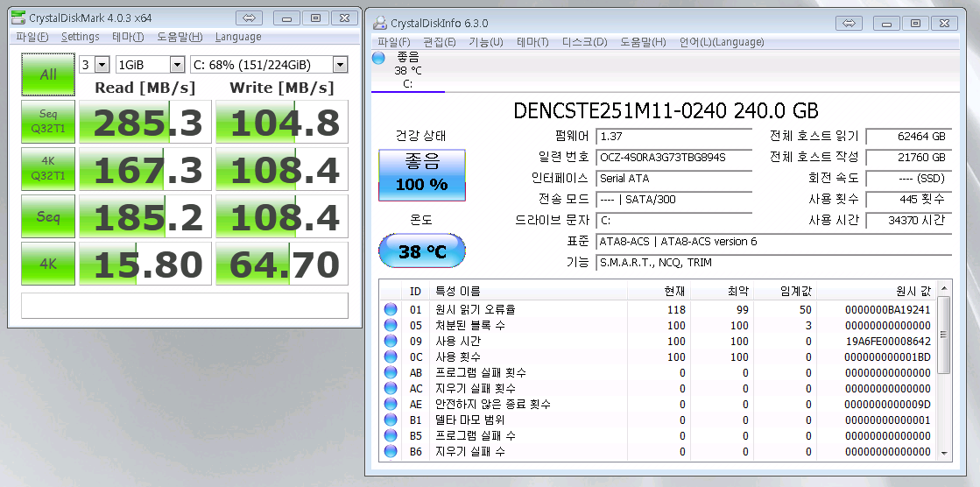Open 언어(L)(Language) menu in CrystalDiskInfo

tap(722, 42)
